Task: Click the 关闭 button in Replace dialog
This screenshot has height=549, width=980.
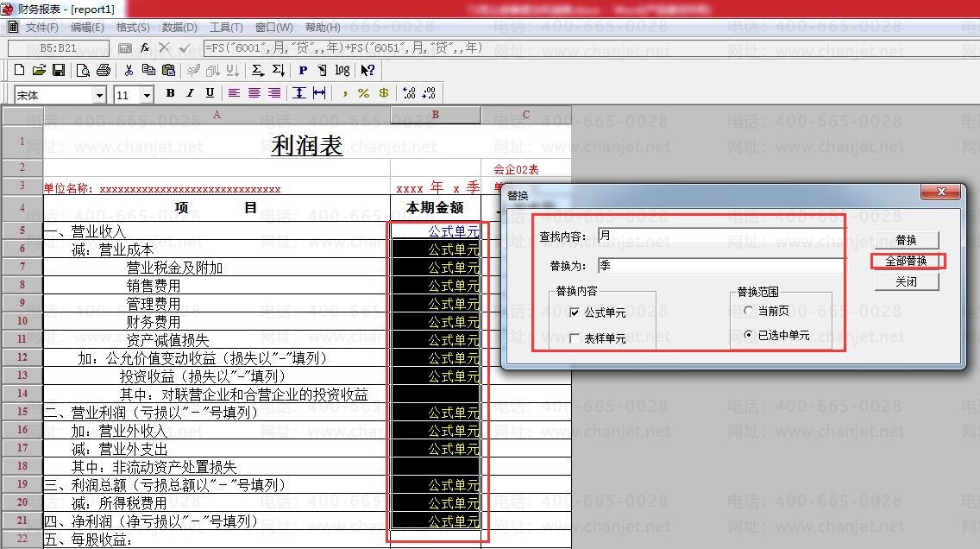Action: pos(907,281)
